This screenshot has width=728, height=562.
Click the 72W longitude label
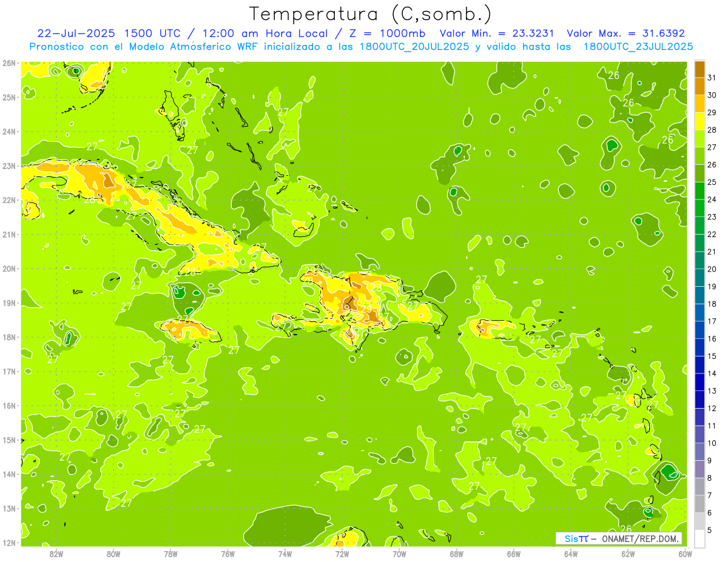[x=342, y=553]
